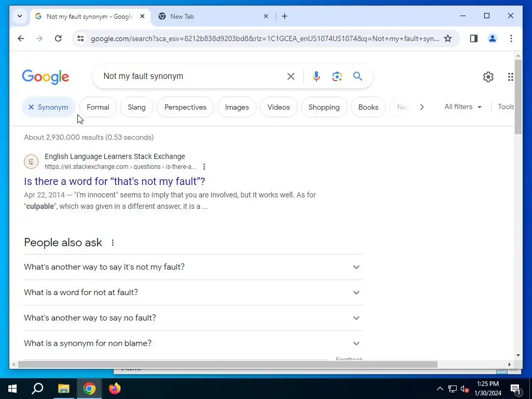Open the Google logo homepage

tap(46, 77)
